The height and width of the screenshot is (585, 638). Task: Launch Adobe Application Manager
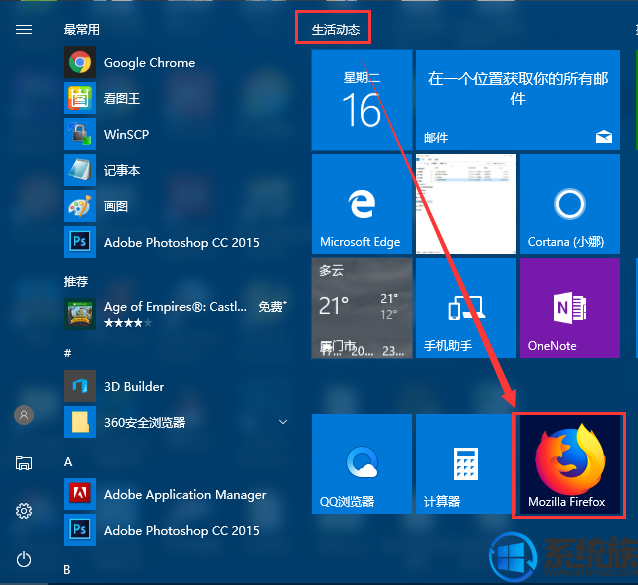click(177, 494)
